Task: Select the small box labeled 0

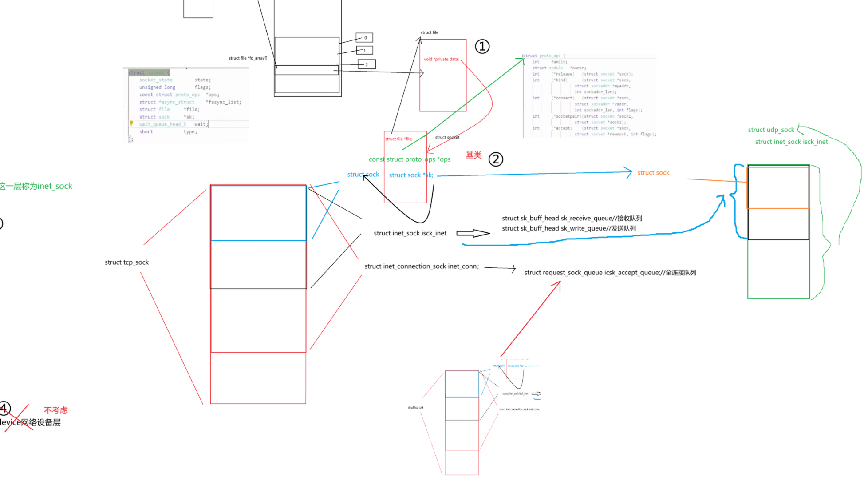Action: 364,38
